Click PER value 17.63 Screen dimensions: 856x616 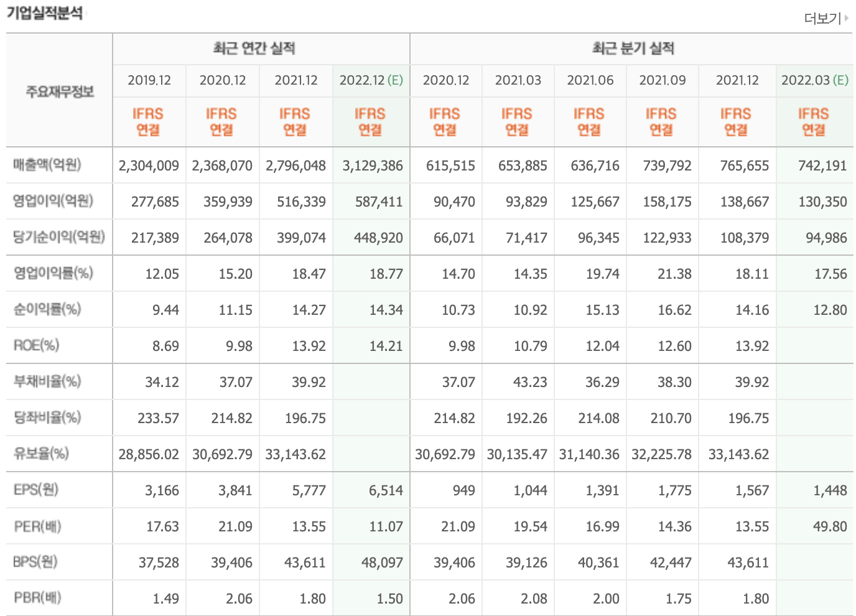pos(162,527)
